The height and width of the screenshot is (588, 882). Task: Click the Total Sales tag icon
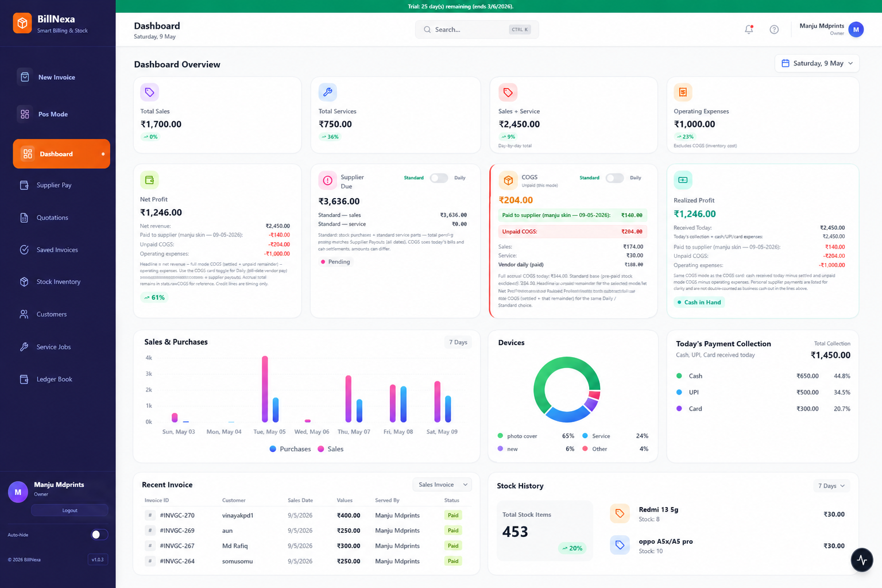click(149, 92)
